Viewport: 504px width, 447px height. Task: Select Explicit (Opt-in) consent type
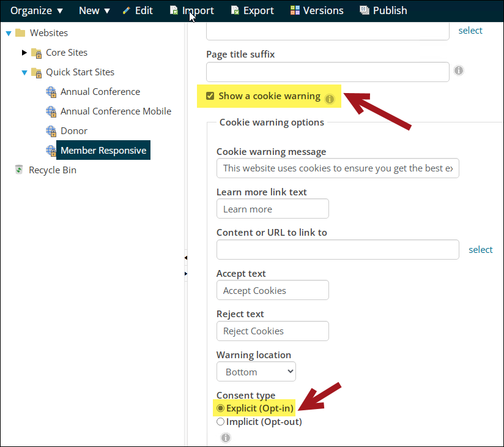(220, 408)
